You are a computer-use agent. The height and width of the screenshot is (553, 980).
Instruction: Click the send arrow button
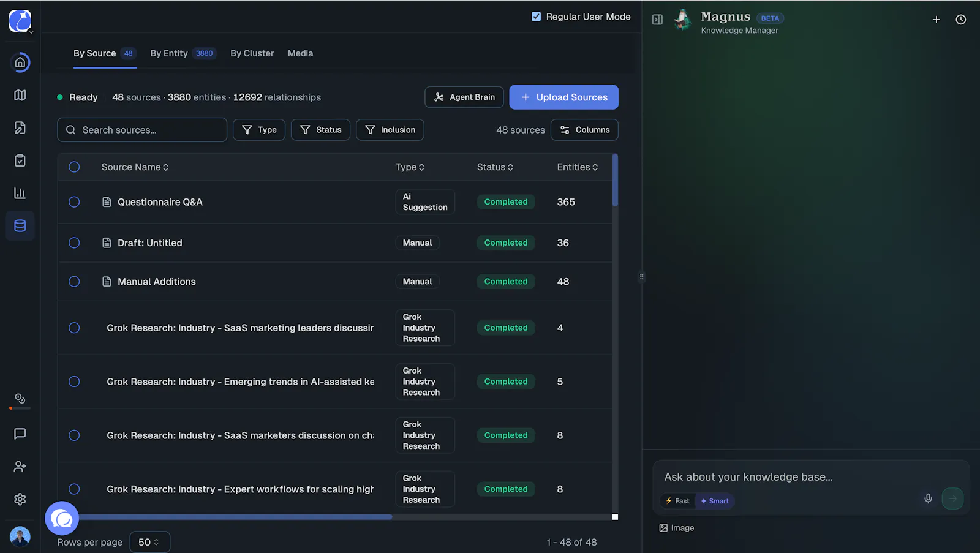[952, 498]
